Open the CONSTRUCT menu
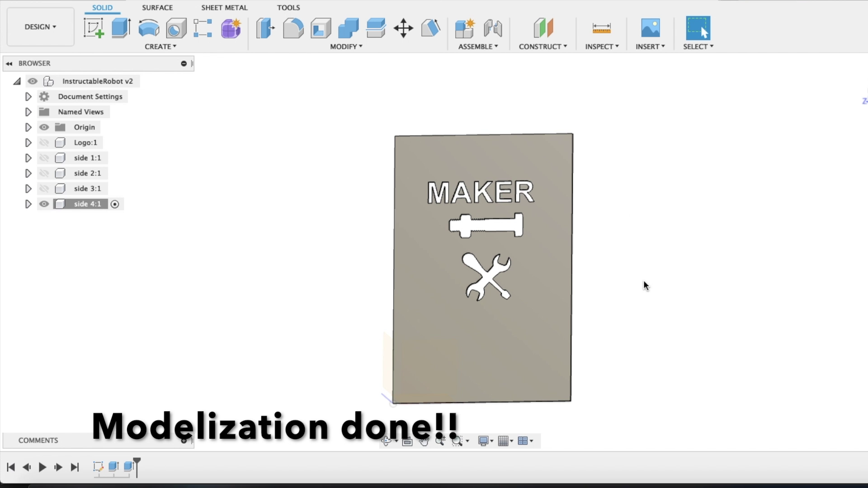 click(x=542, y=47)
